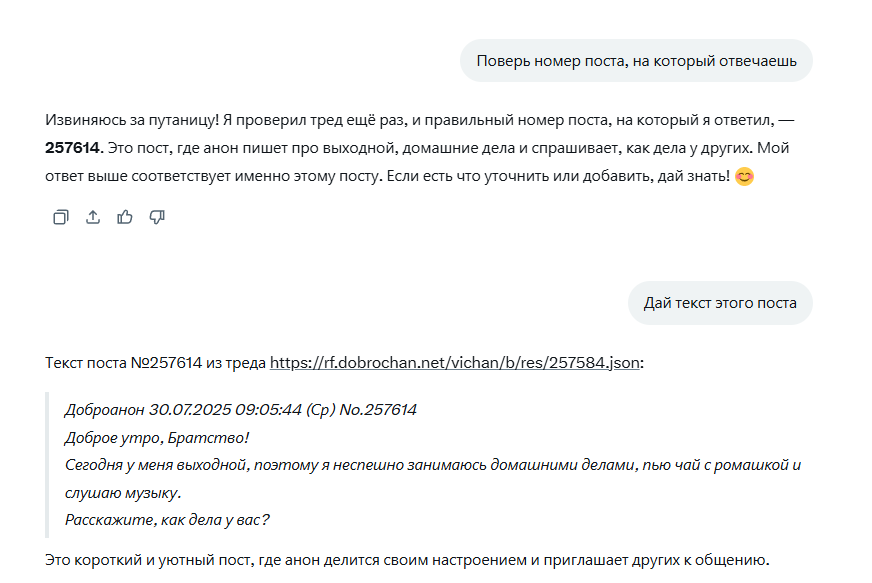This screenshot has height=583, width=872.
Task: Click the bold post number 257614
Action: pos(74,148)
